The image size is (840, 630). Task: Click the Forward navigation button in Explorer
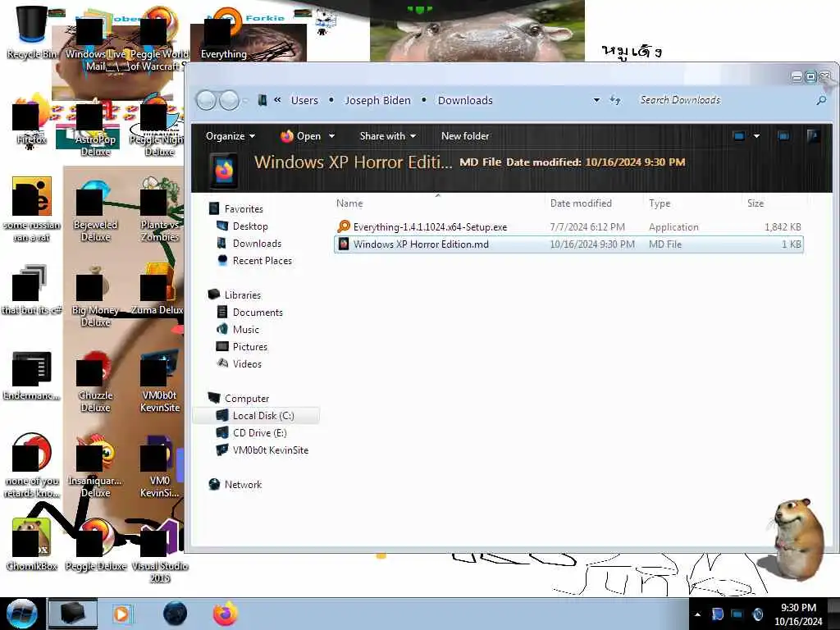[230, 100]
